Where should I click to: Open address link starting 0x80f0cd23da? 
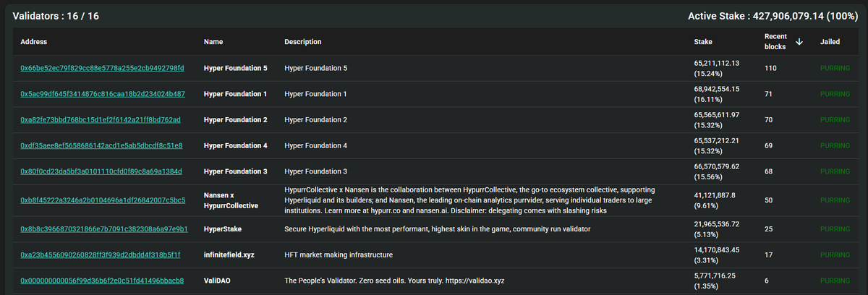pos(101,171)
